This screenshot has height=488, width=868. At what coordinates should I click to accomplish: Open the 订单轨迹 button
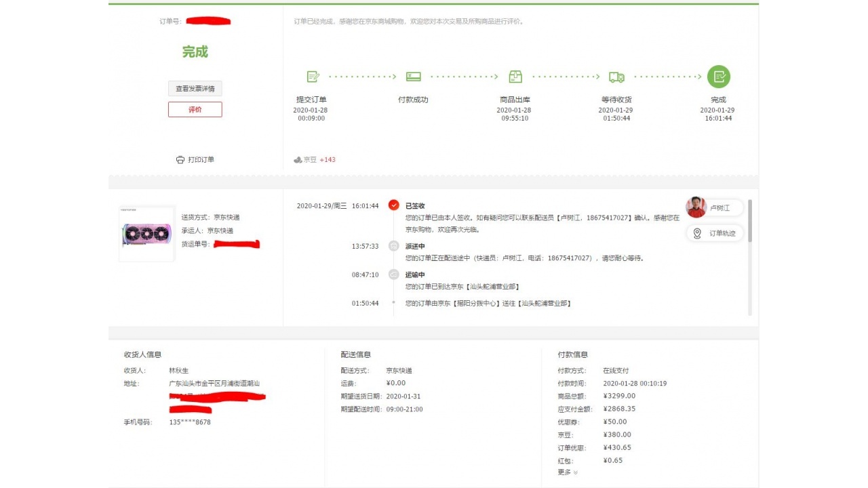coord(715,233)
